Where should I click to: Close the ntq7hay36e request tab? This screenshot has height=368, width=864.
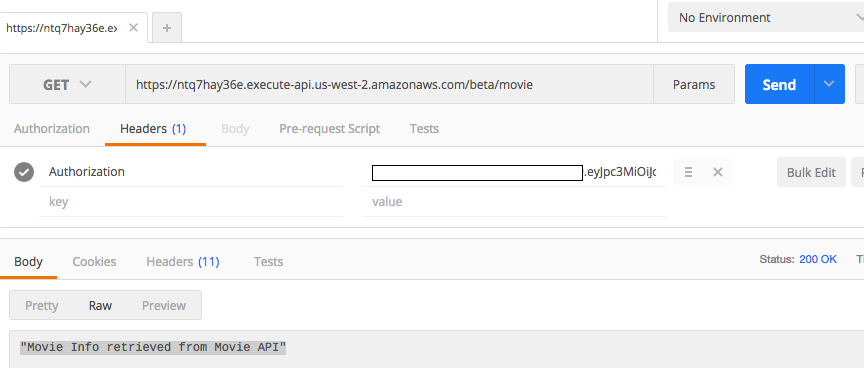point(133,28)
